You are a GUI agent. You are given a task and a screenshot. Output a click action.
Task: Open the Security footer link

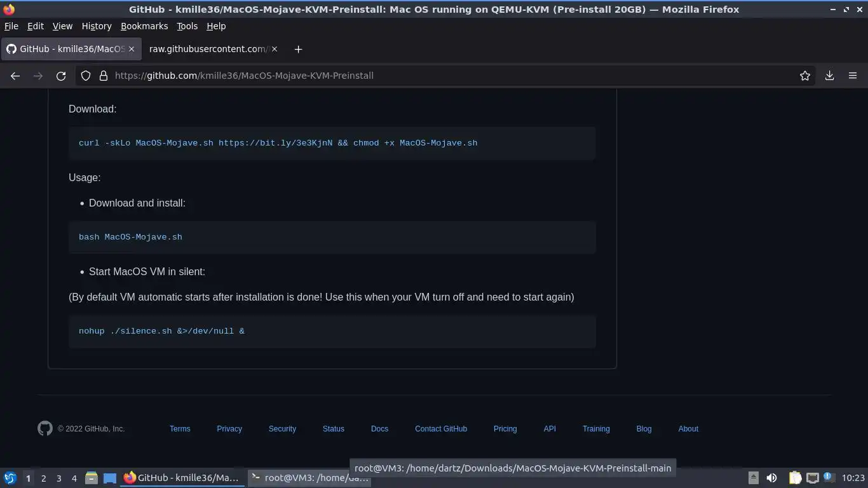282,429
